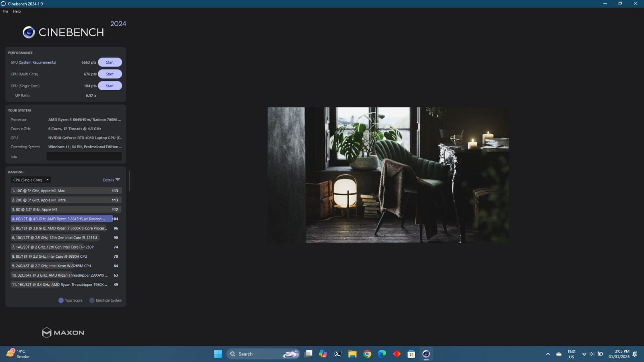Click the Cinebench taskbar icon
This screenshot has height=362, width=644.
(426, 354)
